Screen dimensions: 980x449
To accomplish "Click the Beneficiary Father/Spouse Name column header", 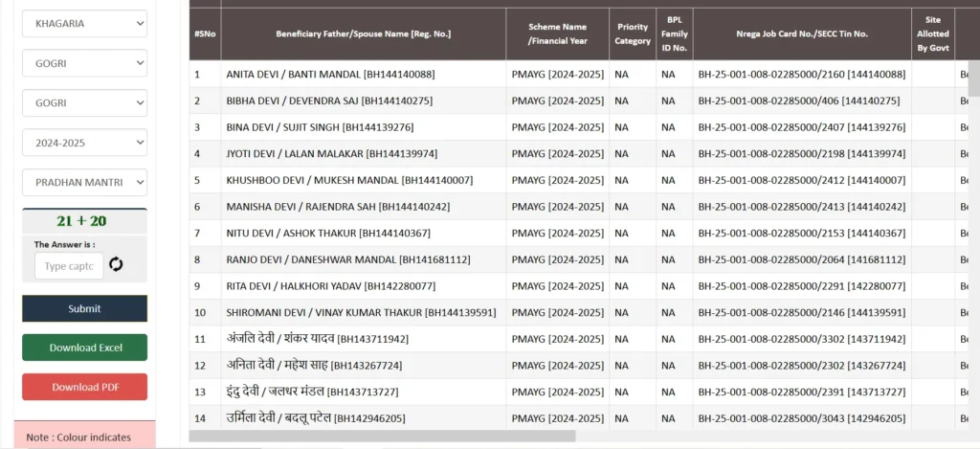I will [363, 34].
